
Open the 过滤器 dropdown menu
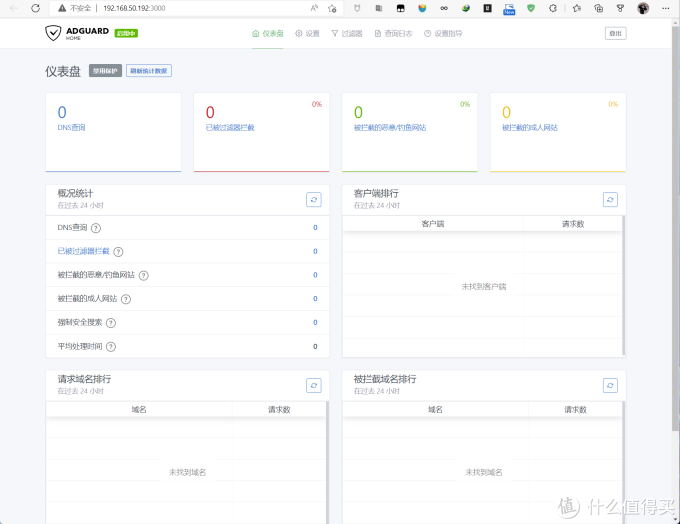(x=347, y=33)
